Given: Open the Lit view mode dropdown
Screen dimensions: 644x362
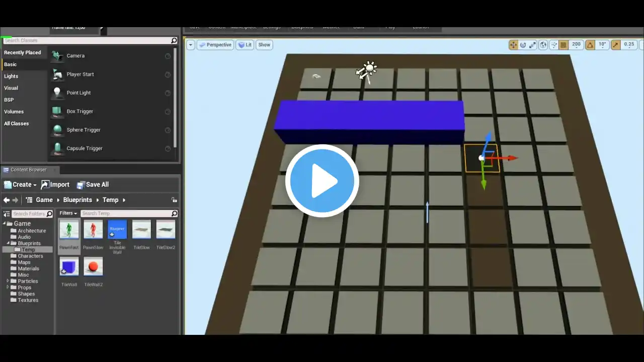Looking at the screenshot, I should (x=245, y=45).
